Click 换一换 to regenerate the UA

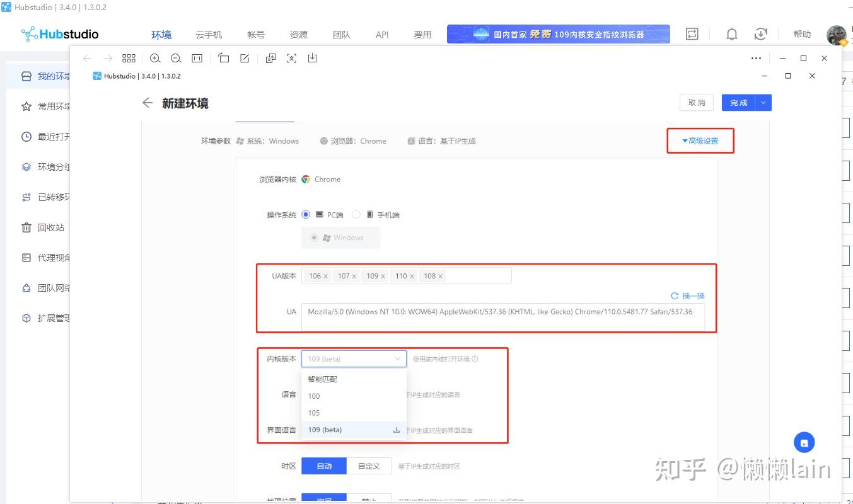688,295
